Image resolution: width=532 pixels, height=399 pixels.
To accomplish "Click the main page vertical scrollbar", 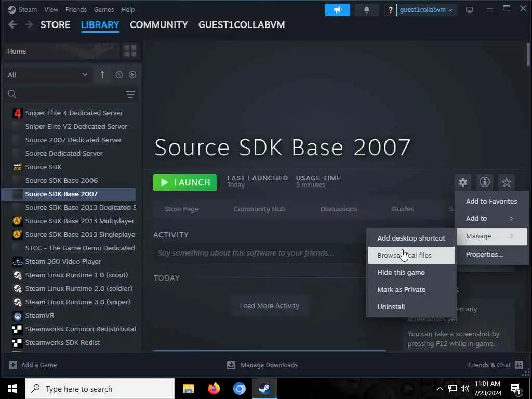I will (528, 54).
